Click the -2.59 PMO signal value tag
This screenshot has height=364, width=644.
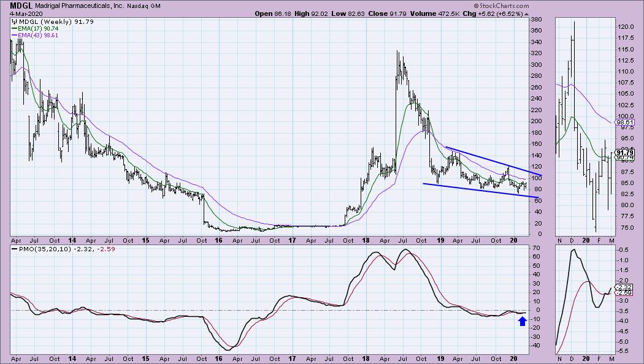(624, 292)
